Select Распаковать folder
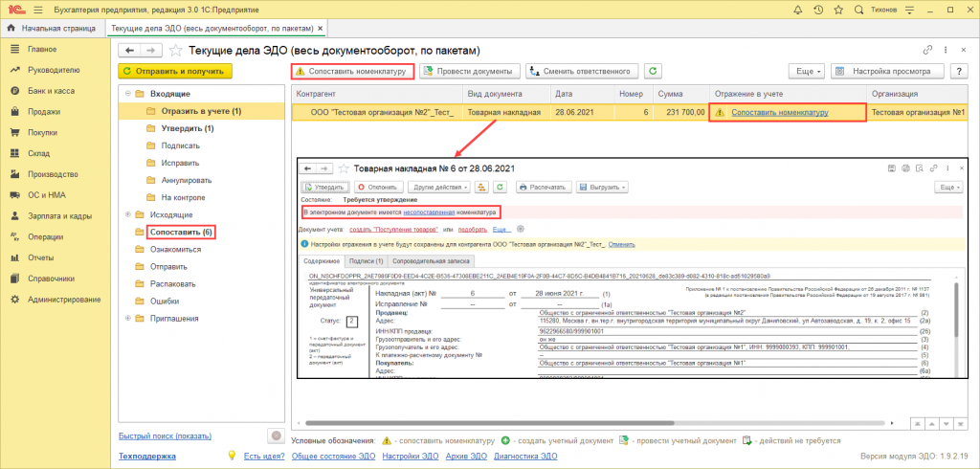The image size is (980, 469). (173, 284)
